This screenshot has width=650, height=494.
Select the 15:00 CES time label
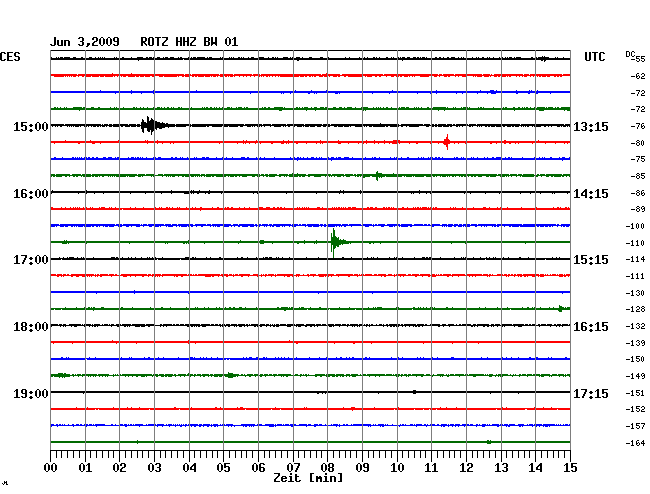(31, 126)
